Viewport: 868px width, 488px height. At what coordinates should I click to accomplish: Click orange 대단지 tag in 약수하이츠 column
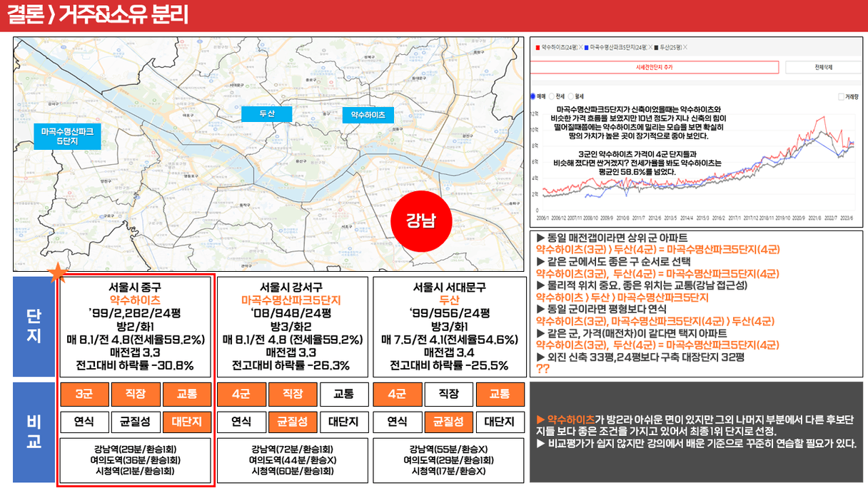187,422
